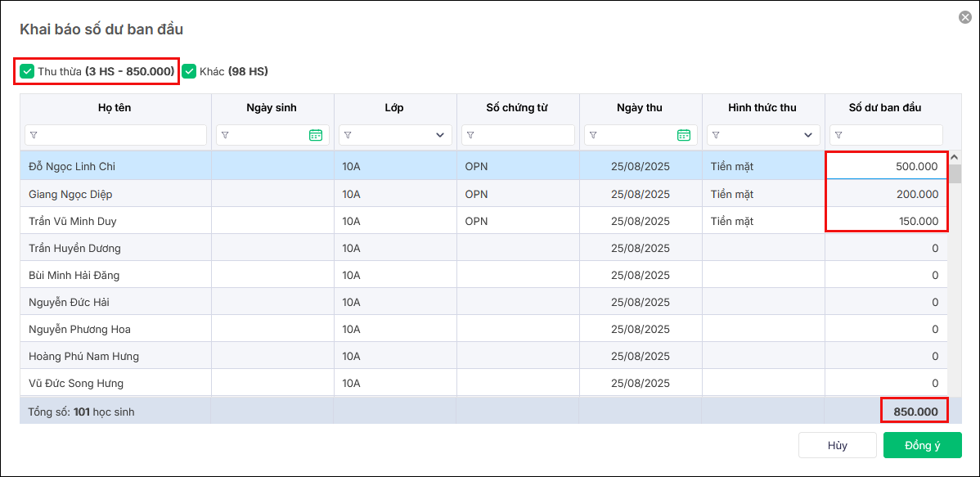Toggle the Khác (98 HS) checkbox
This screenshot has height=477, width=980.
coord(189,71)
